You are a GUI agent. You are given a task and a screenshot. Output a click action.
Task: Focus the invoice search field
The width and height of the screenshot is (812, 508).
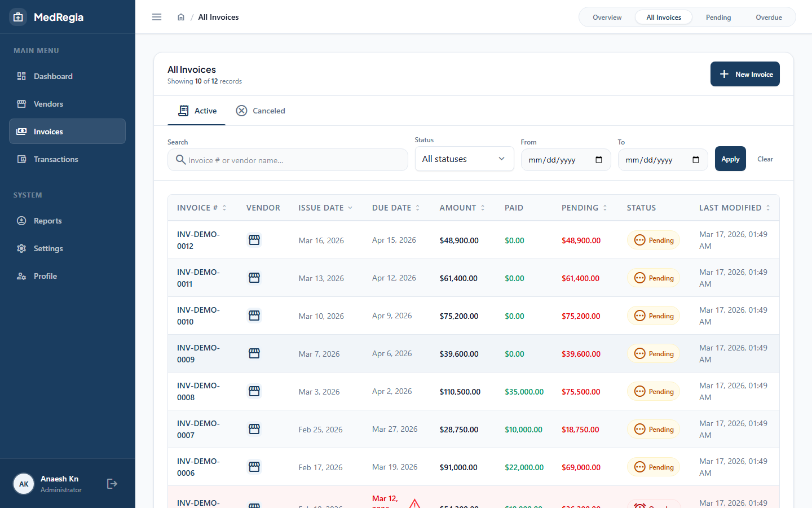(x=288, y=160)
